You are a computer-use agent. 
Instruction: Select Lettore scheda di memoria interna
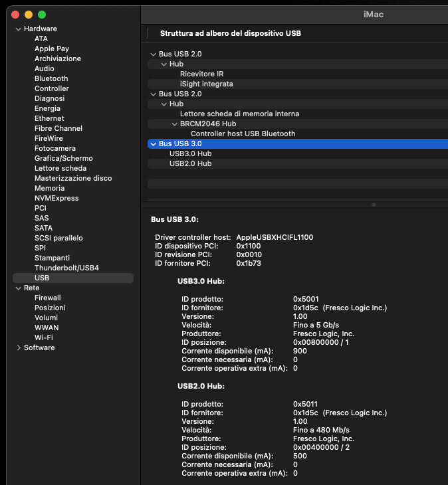[x=239, y=114]
